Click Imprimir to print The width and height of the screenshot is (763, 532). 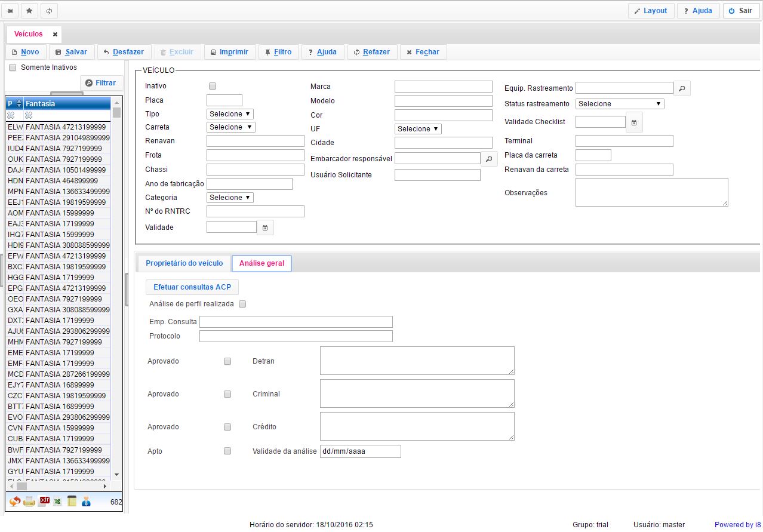pyautogui.click(x=230, y=52)
